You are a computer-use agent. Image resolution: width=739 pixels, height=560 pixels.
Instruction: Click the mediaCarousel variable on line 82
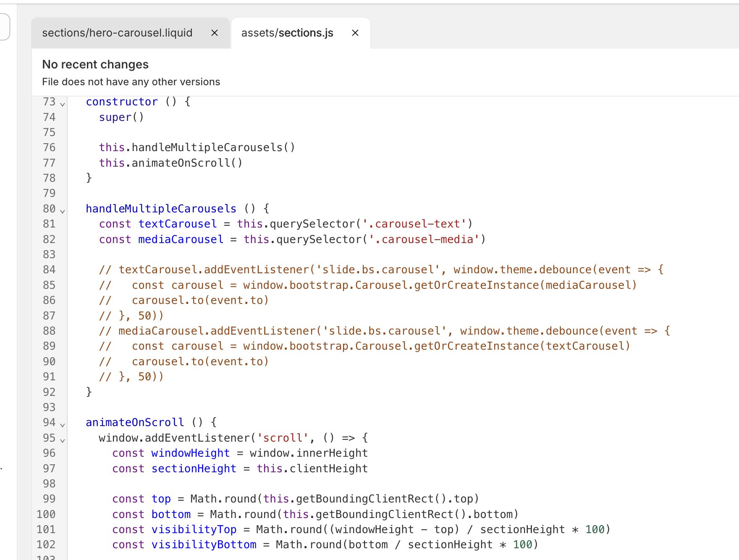point(181,239)
